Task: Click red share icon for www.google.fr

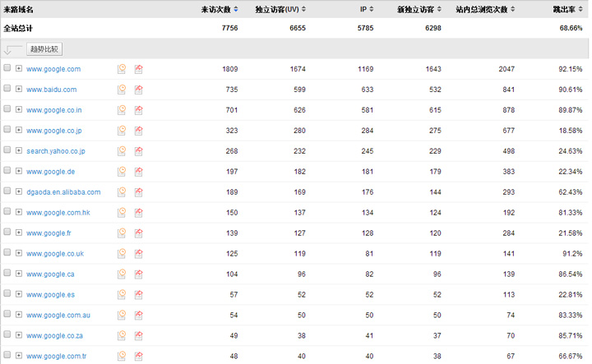Action: pyautogui.click(x=139, y=233)
